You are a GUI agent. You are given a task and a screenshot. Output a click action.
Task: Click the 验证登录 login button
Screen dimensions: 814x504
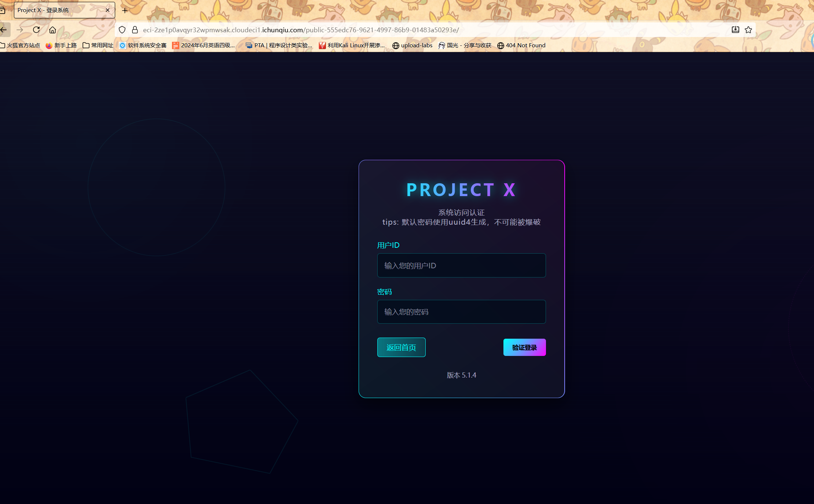(524, 347)
